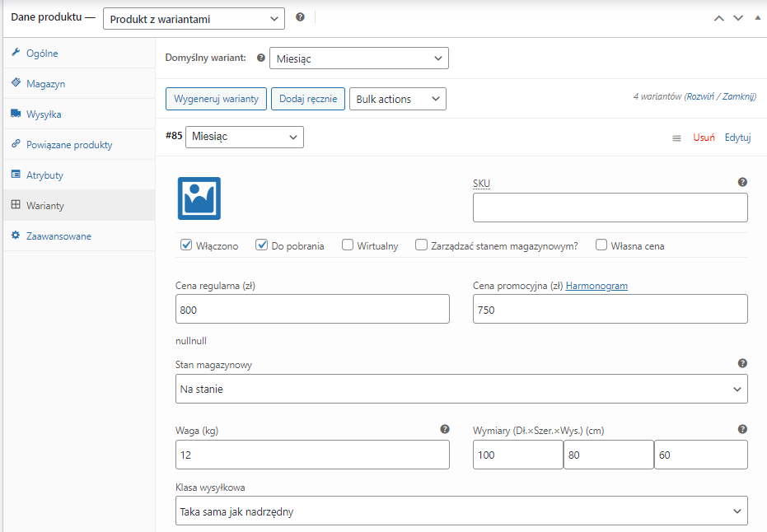Screen dimensions: 767x532
Task: Click the #85 variant ID label
Action: tap(174, 135)
